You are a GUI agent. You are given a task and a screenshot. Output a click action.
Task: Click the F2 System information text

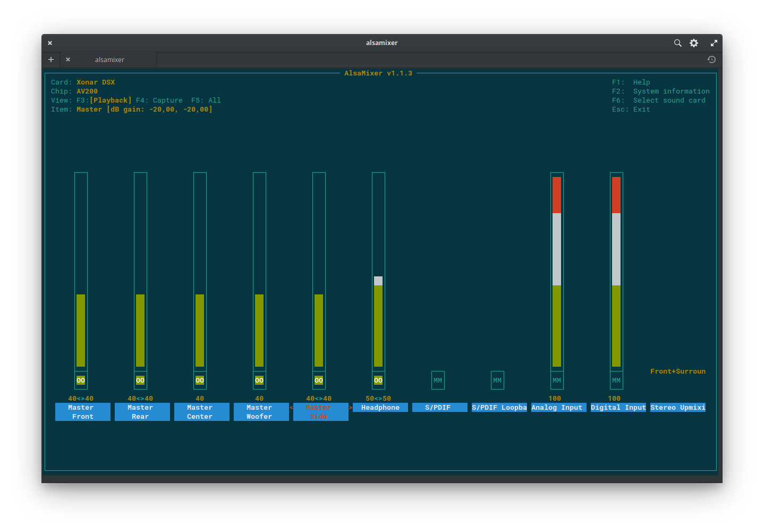tap(661, 91)
